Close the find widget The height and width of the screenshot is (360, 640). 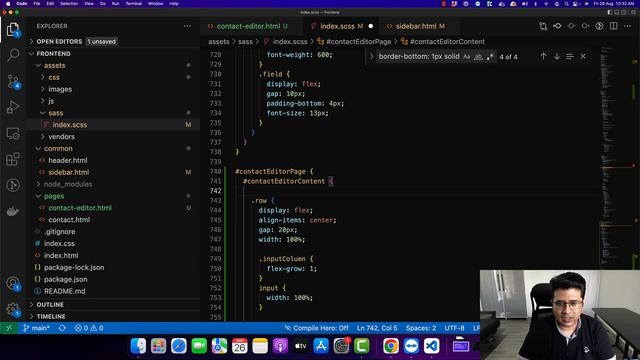pyautogui.click(x=583, y=56)
